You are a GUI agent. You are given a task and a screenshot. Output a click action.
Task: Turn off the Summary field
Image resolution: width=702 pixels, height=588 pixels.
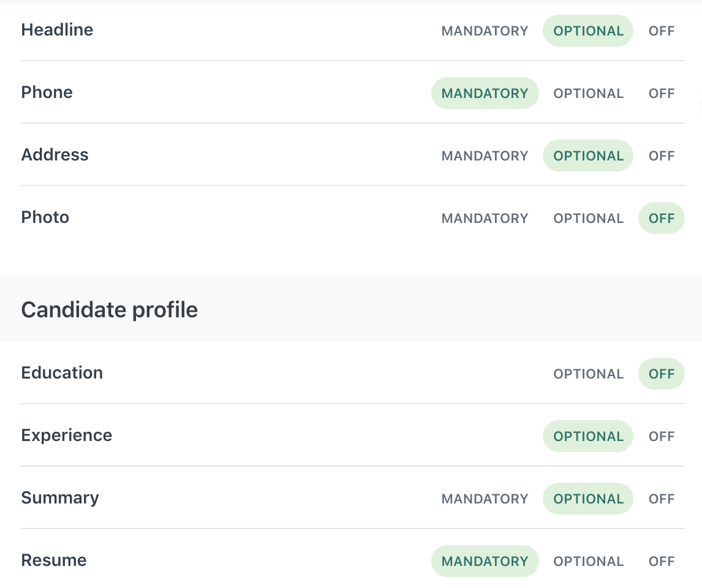pos(662,499)
